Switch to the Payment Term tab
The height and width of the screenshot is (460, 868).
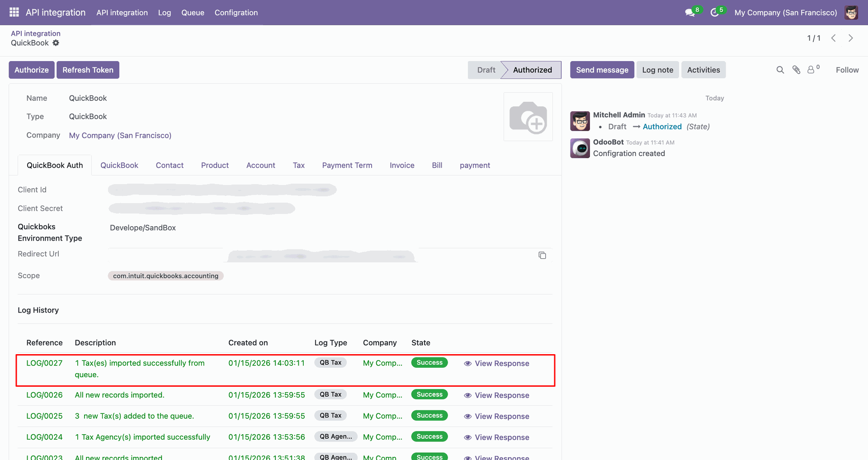pyautogui.click(x=347, y=166)
